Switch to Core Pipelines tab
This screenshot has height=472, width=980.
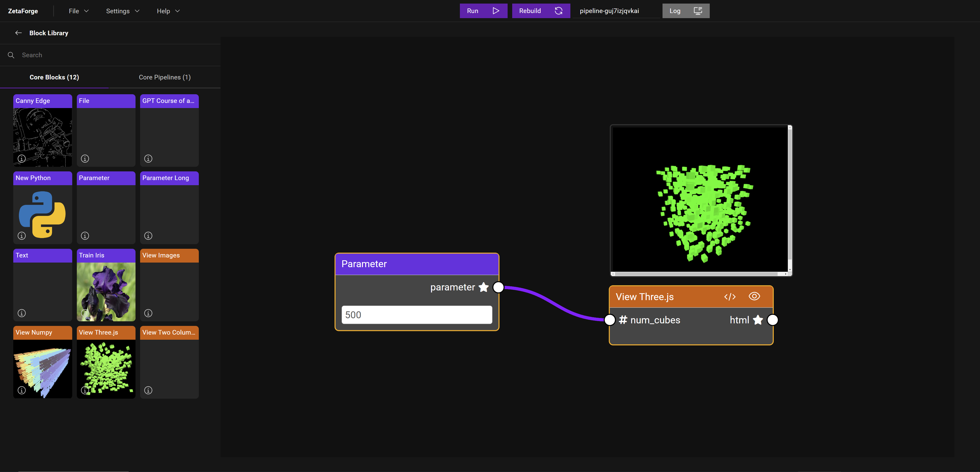pos(164,77)
